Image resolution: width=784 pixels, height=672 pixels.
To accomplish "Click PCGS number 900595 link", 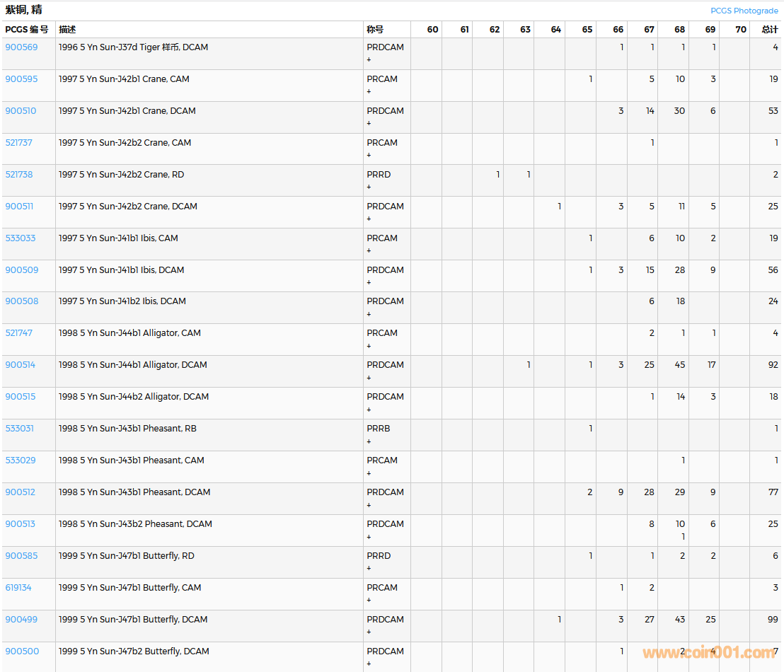I will point(21,79).
